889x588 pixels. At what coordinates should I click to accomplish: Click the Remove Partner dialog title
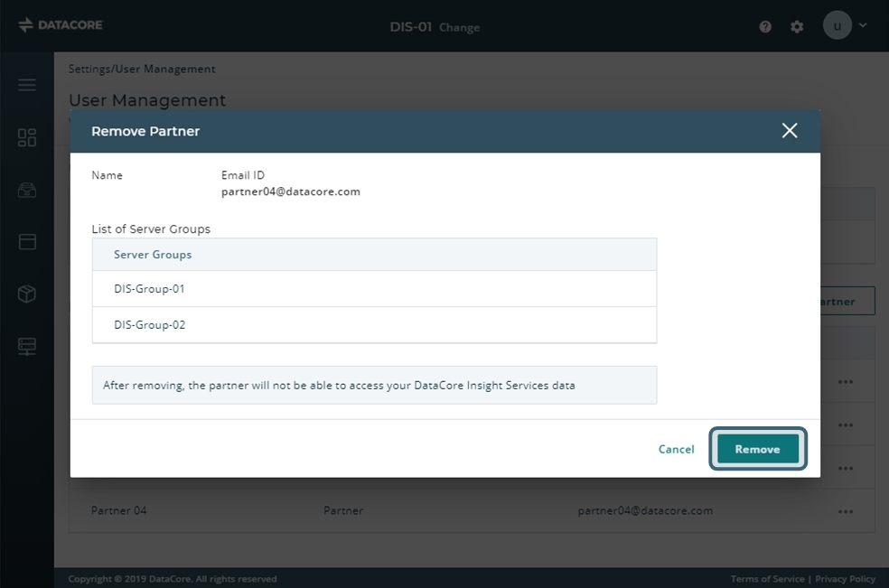(145, 131)
